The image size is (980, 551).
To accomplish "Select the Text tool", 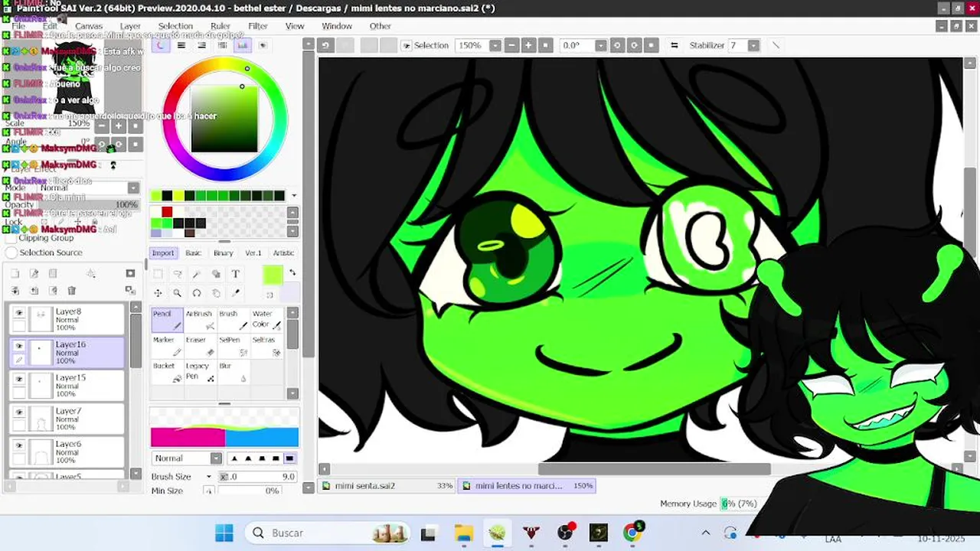I will click(x=235, y=274).
